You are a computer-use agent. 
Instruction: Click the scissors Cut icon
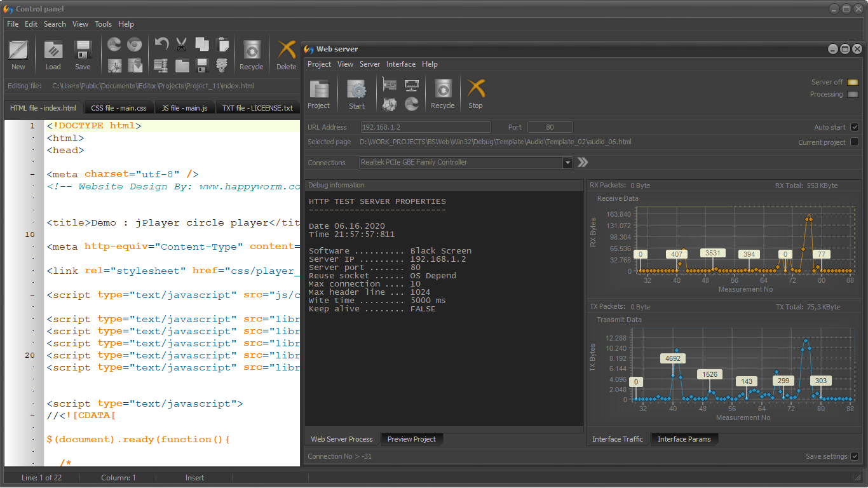point(181,44)
